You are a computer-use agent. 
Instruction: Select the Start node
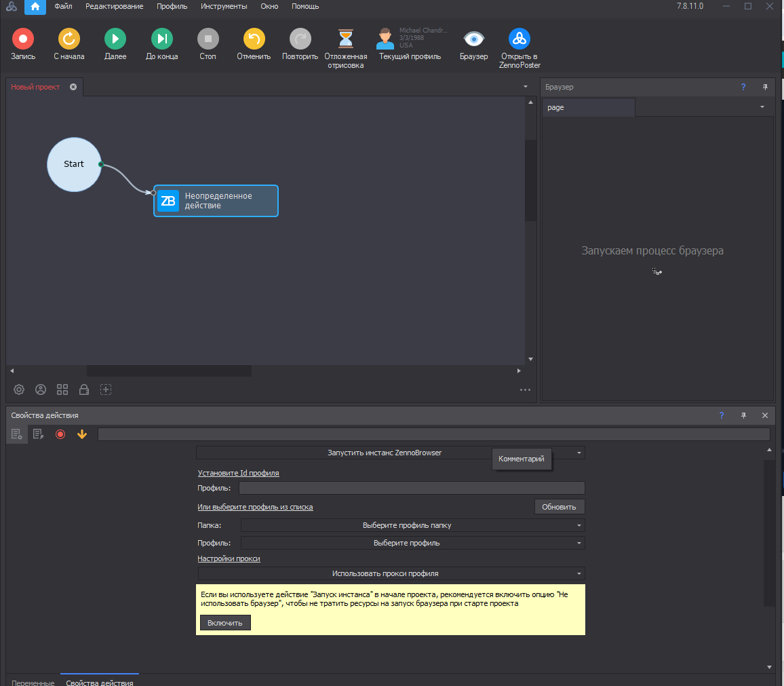pos(74,164)
